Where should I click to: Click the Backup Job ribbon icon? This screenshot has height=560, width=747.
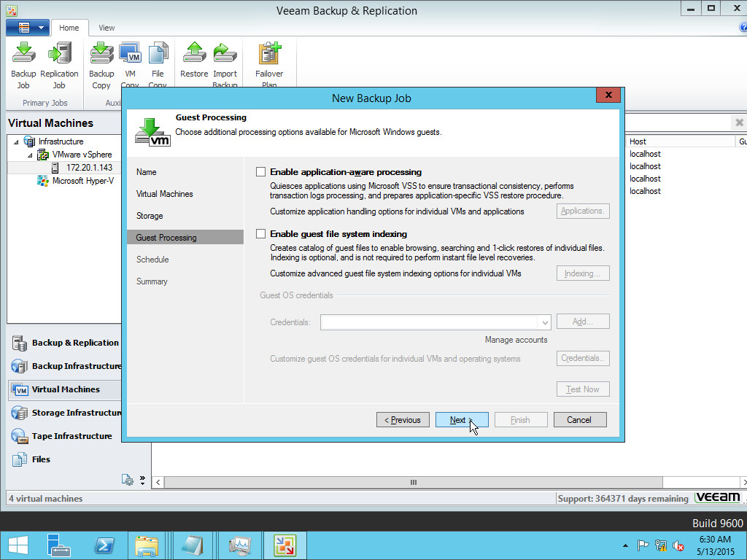point(23,65)
